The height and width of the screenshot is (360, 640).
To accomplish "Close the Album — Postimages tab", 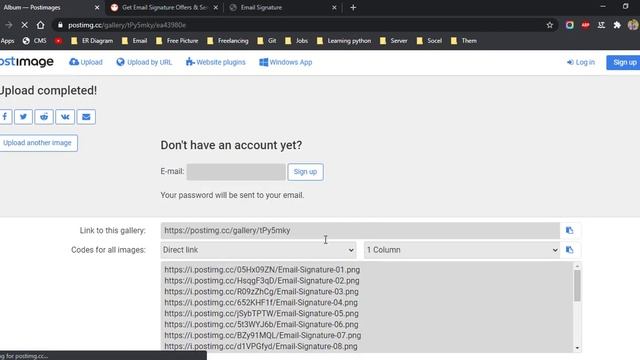I will click(97, 7).
